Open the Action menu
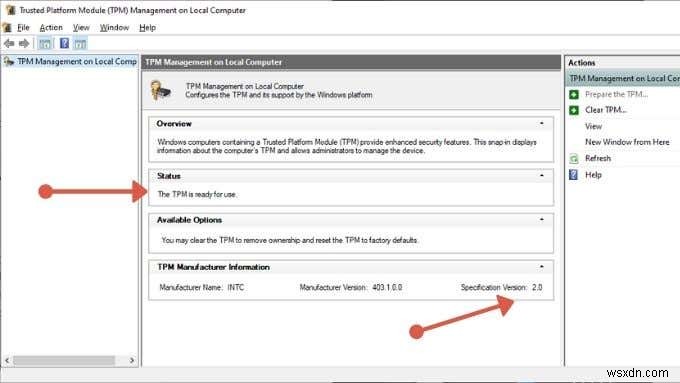This screenshot has height=383, width=680. pos(51,27)
